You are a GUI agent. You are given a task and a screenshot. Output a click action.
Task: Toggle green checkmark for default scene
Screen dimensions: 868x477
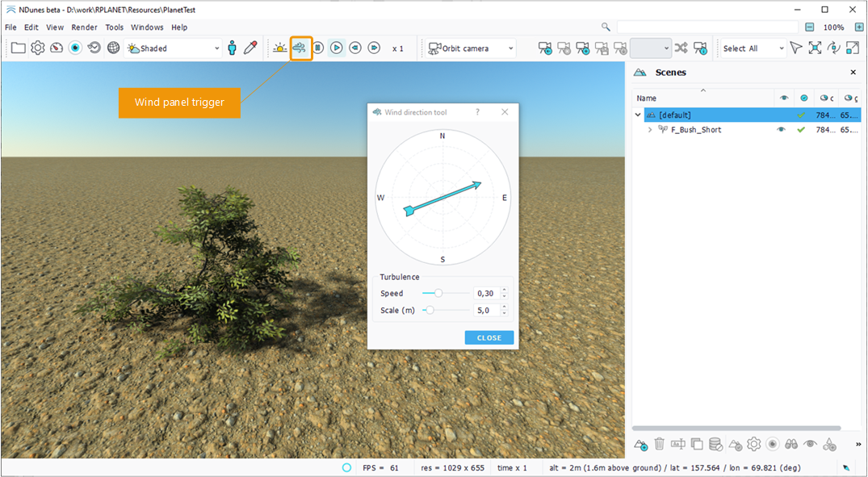pos(801,115)
